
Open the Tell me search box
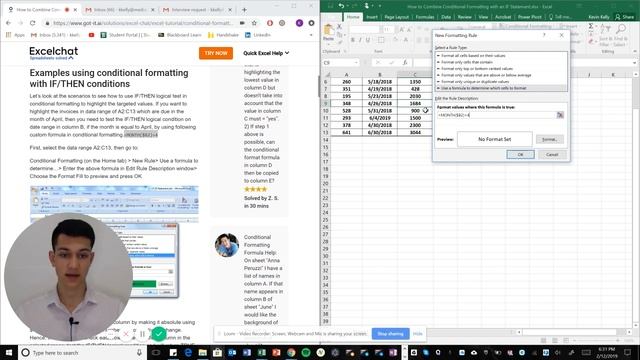click(560, 17)
